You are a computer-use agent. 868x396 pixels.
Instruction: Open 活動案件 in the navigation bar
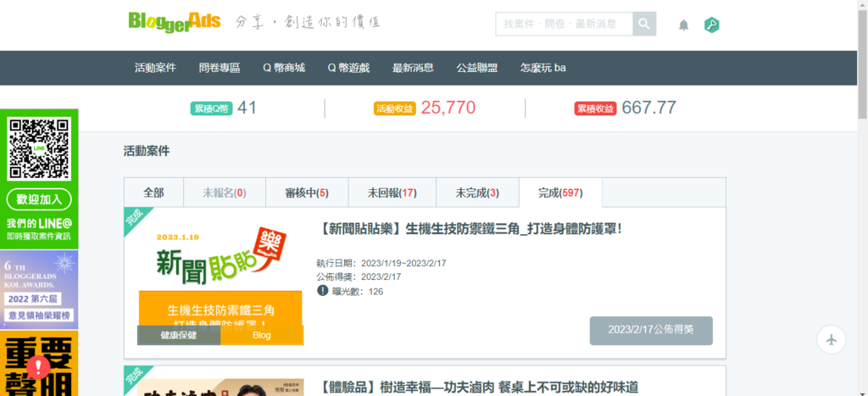(x=156, y=68)
